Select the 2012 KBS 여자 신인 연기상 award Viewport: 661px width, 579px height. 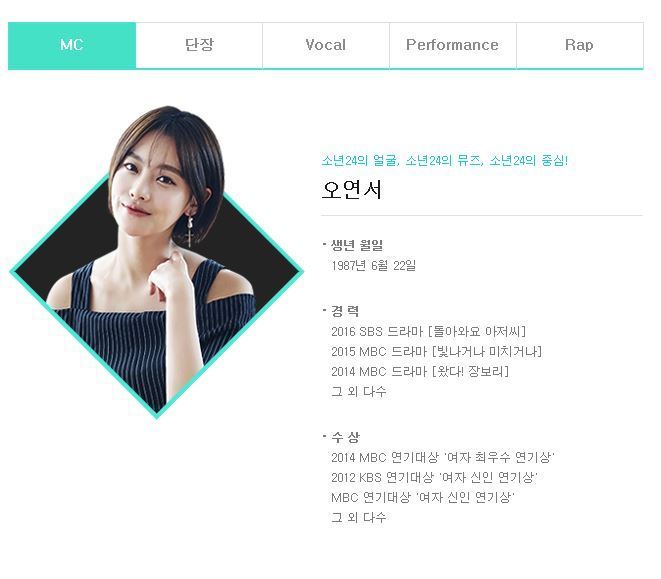[434, 477]
